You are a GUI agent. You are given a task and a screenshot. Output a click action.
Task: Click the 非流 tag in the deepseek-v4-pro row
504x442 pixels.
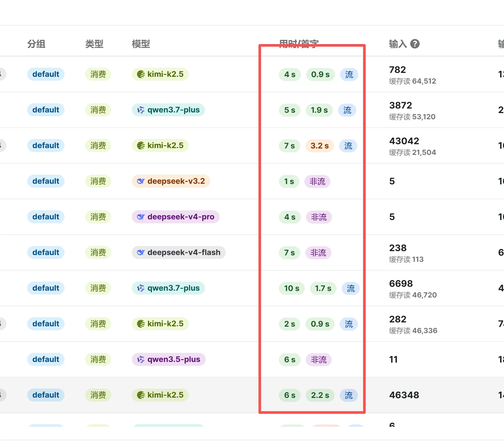coord(319,217)
